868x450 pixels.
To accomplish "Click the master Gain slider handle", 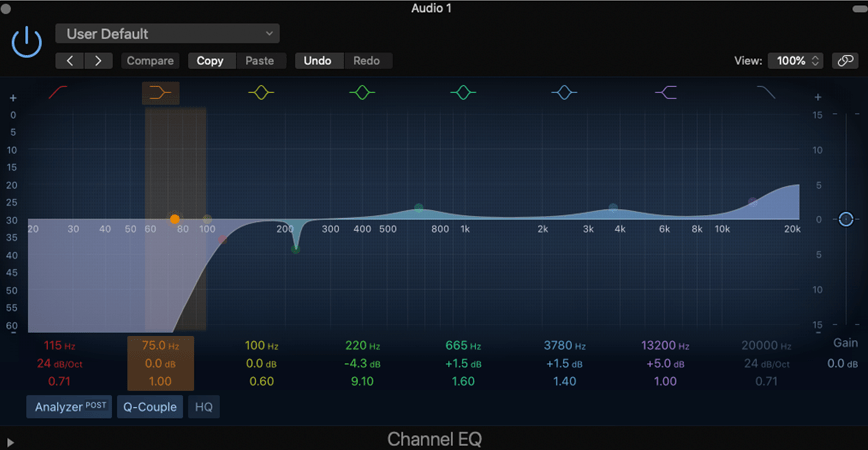I will pos(846,219).
